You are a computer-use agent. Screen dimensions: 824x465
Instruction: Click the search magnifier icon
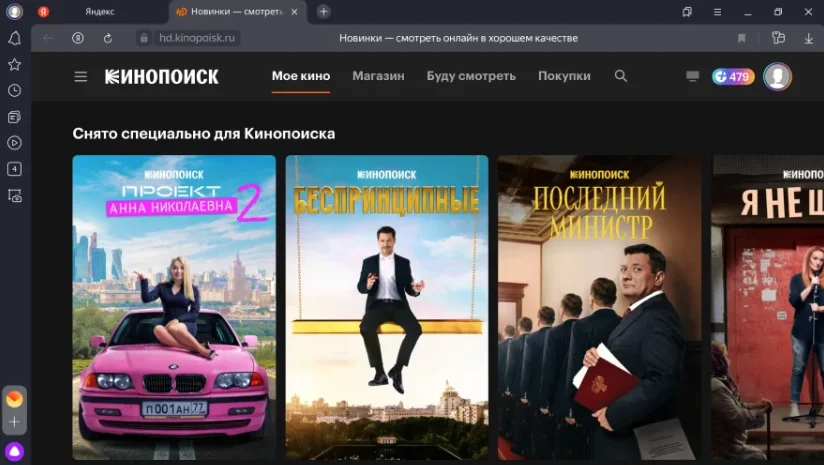click(x=621, y=76)
